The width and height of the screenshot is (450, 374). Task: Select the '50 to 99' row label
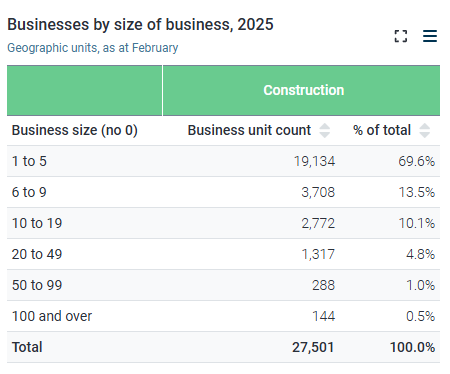(x=37, y=285)
